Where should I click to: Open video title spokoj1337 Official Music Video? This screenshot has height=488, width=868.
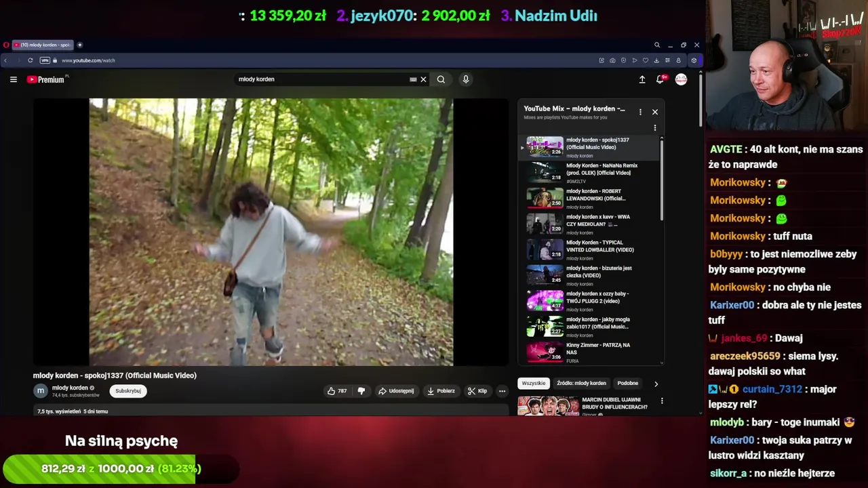coord(115,375)
